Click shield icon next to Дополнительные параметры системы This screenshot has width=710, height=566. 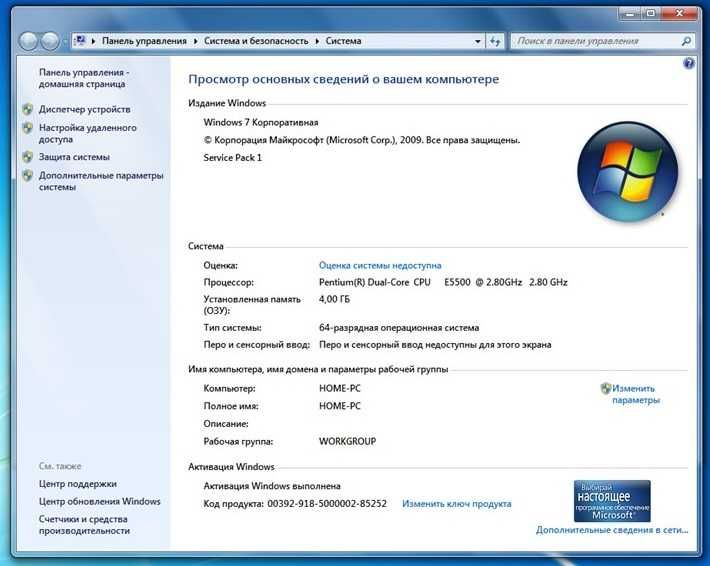click(28, 176)
